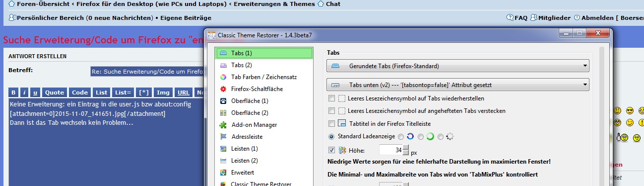Click the Quote BBCode button
The width and height of the screenshot is (644, 186).
[55, 93]
